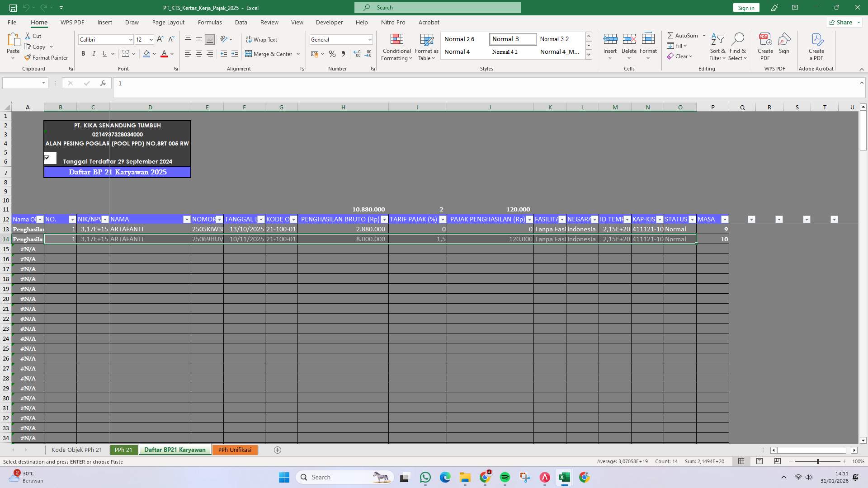This screenshot has width=868, height=488.
Task: Apply Percent Style formatting
Action: [332, 54]
